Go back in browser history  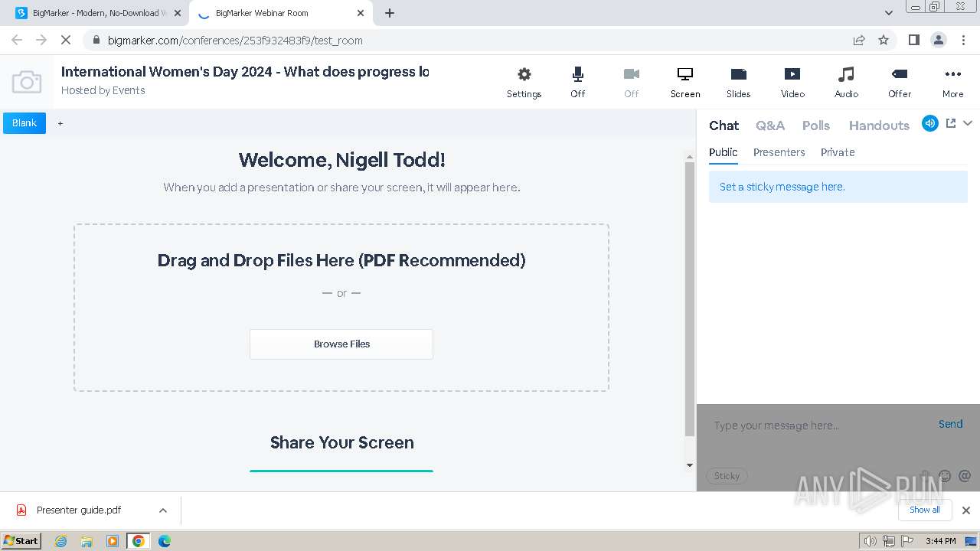[17, 40]
